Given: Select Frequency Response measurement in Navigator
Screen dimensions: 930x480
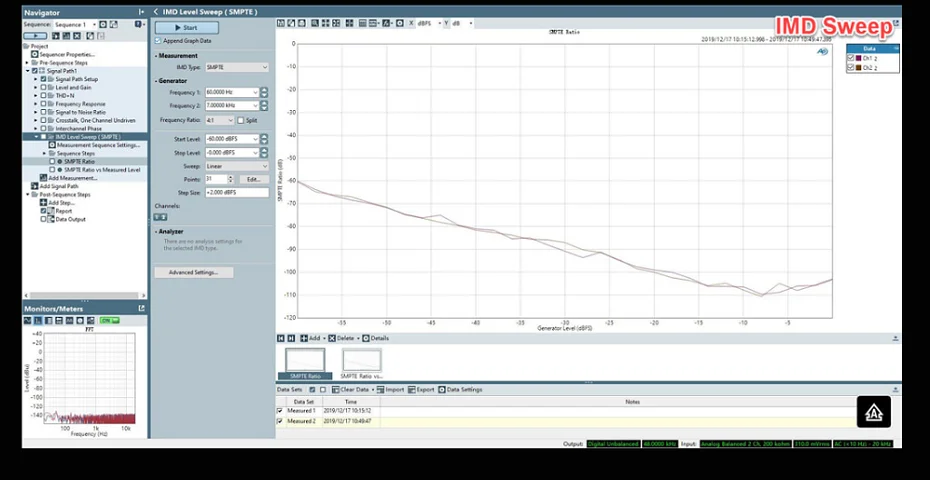Looking at the screenshot, I should pos(80,104).
